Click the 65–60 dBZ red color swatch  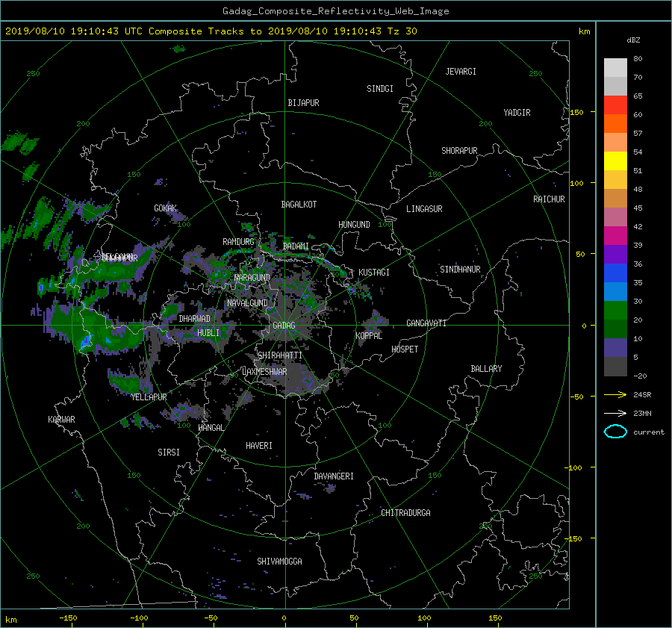coord(615,105)
